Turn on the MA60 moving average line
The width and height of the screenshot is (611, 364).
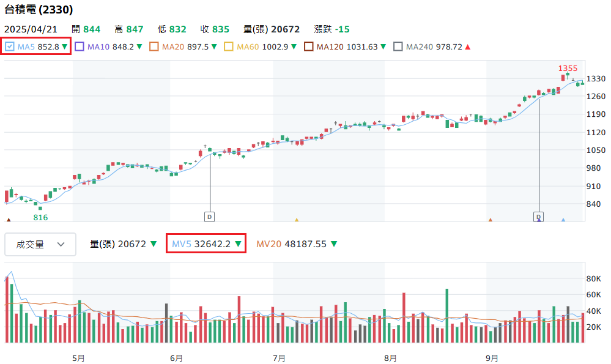[x=229, y=46]
